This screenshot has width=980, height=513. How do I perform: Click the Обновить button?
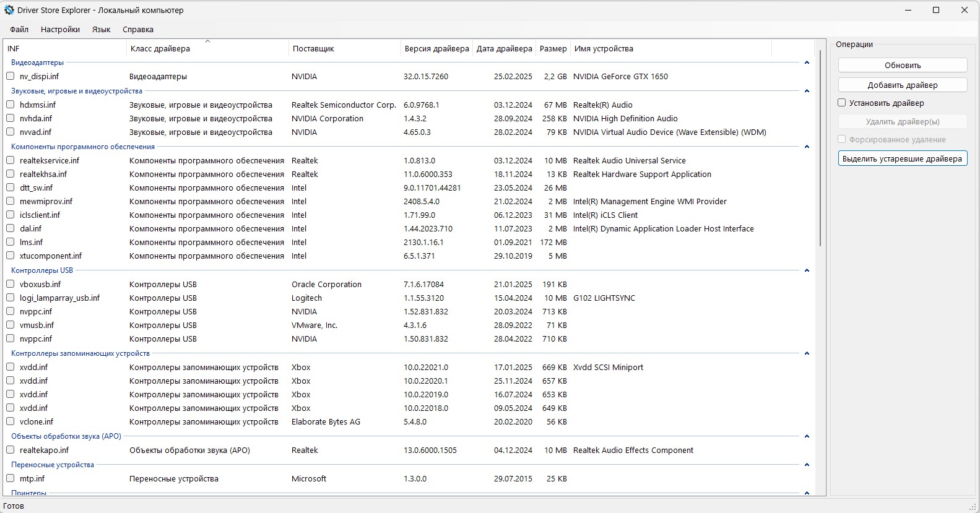(903, 65)
